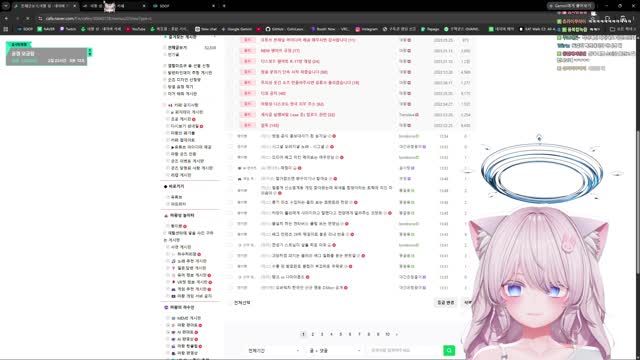Viewport: 640px width, 360px height.
Task: Click the search keyword input field
Action: (404, 350)
